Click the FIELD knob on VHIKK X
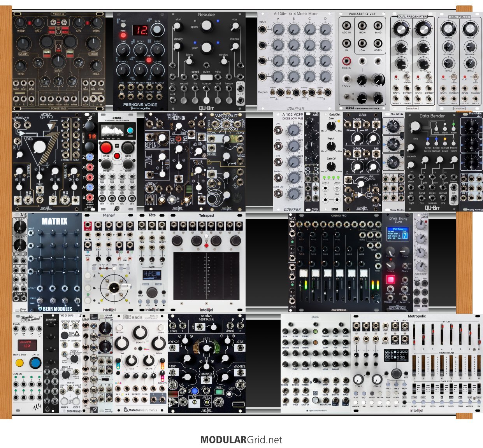Image resolution: width=483 pixels, height=448 pixels. tap(58, 62)
